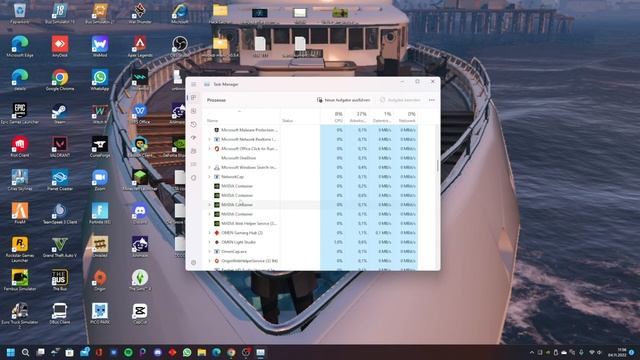Select the Processes page icon in sidebar

193,98
